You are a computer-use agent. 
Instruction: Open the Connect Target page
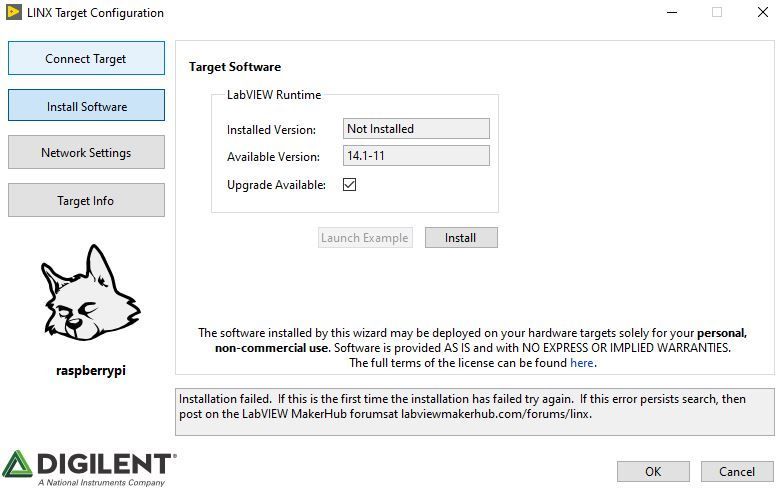[86, 58]
